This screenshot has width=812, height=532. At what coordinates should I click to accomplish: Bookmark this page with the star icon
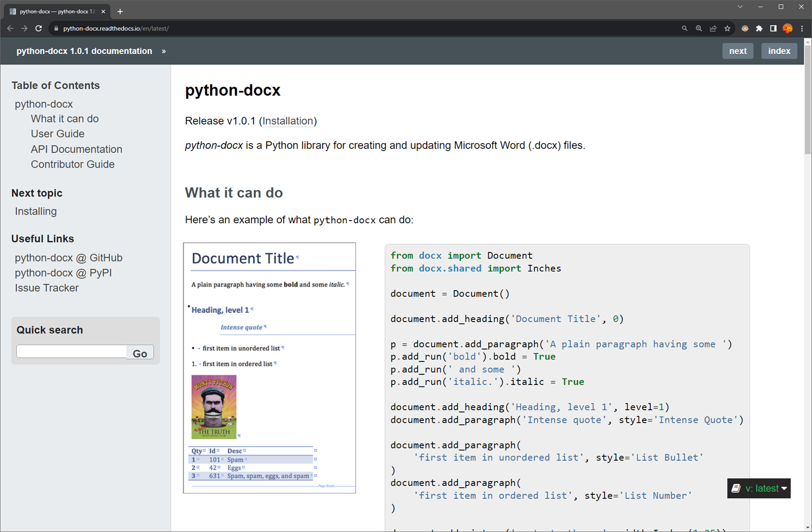point(727,28)
